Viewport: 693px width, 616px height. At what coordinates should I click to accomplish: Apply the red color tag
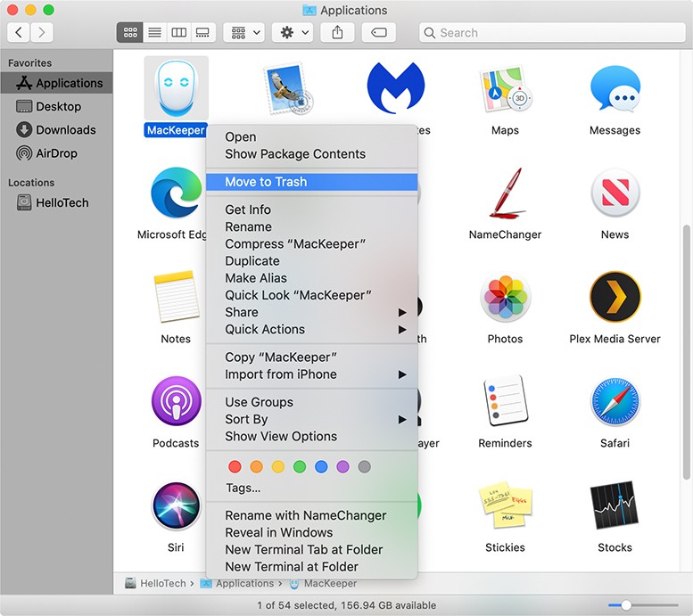(x=235, y=466)
